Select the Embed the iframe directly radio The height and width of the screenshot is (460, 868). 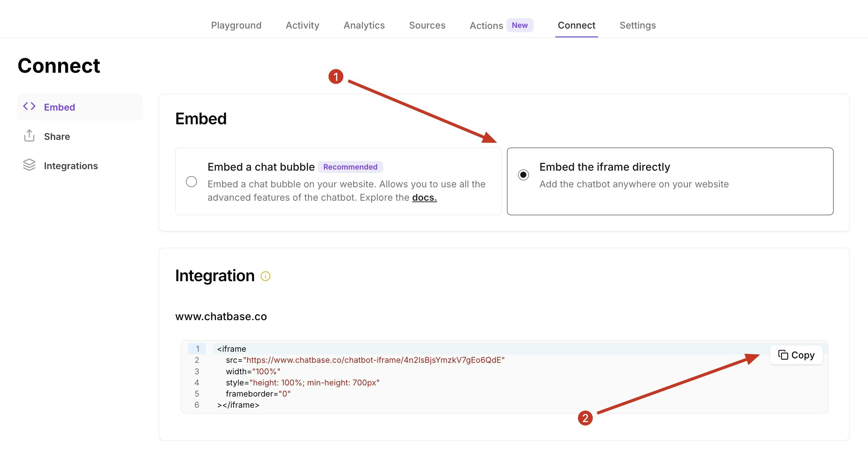pos(523,175)
